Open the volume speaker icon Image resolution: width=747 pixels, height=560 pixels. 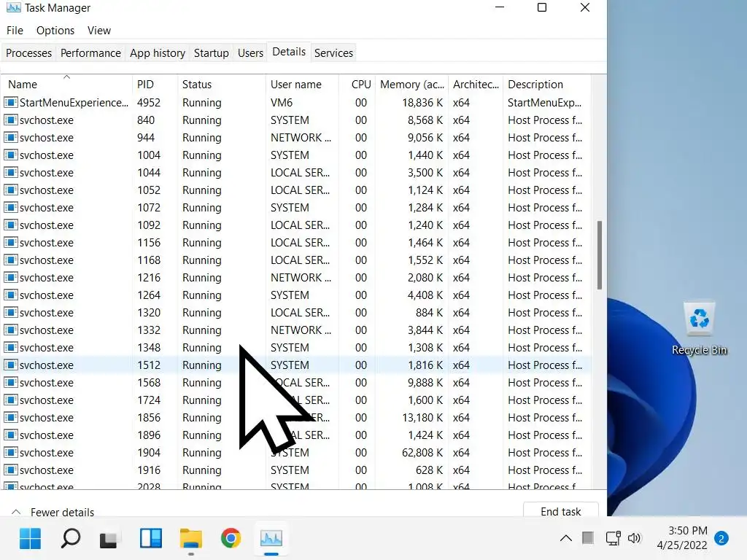tap(634, 539)
